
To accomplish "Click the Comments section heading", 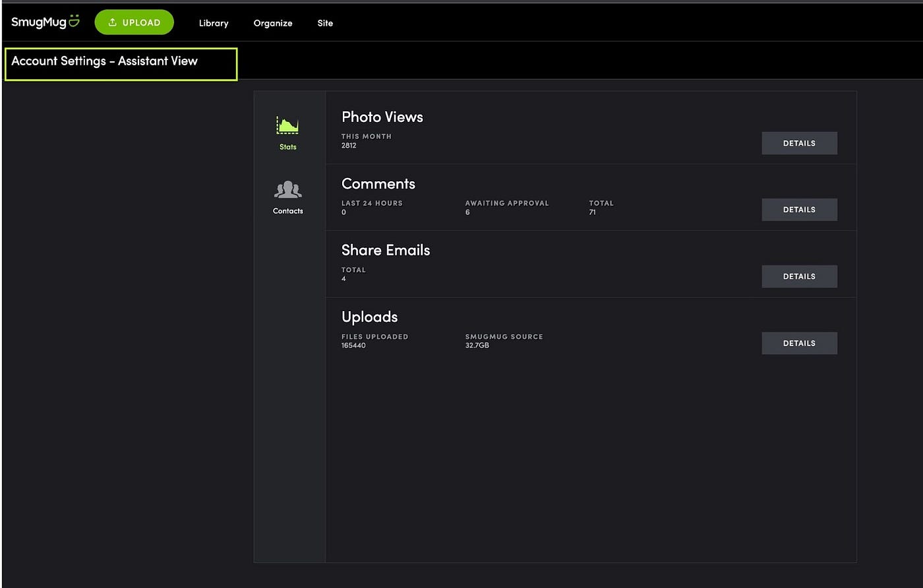I will [378, 184].
